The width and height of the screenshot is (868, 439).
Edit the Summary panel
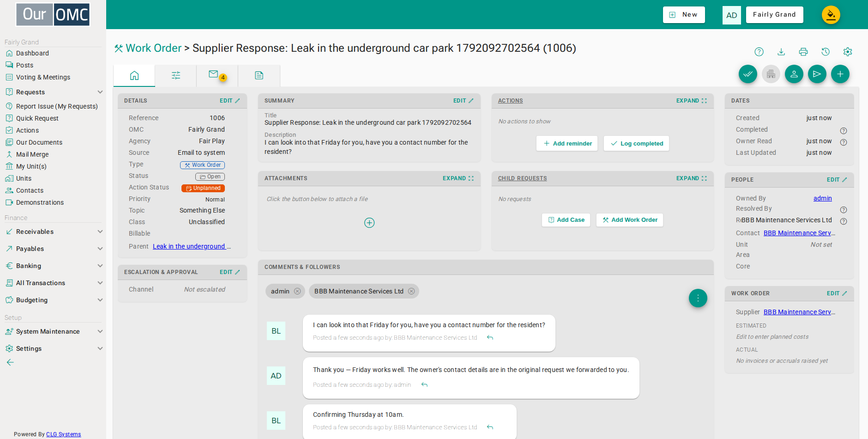[x=463, y=101]
